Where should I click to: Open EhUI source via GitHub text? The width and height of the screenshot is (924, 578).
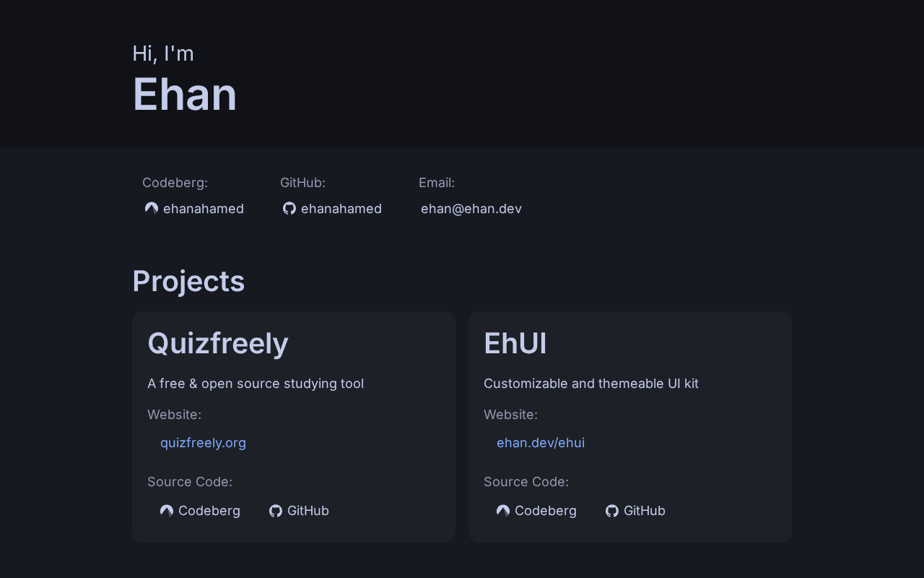click(645, 511)
